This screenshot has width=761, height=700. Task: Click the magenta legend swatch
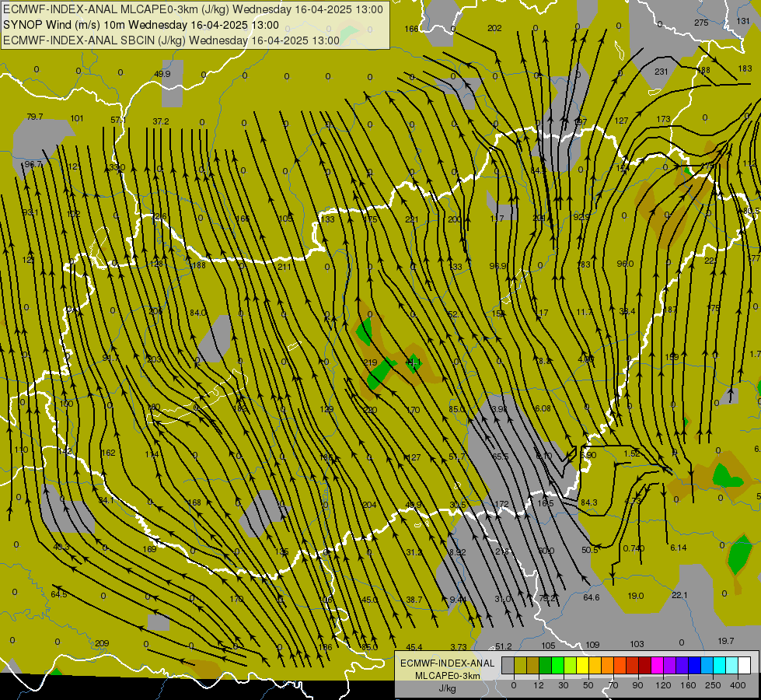[x=657, y=665]
